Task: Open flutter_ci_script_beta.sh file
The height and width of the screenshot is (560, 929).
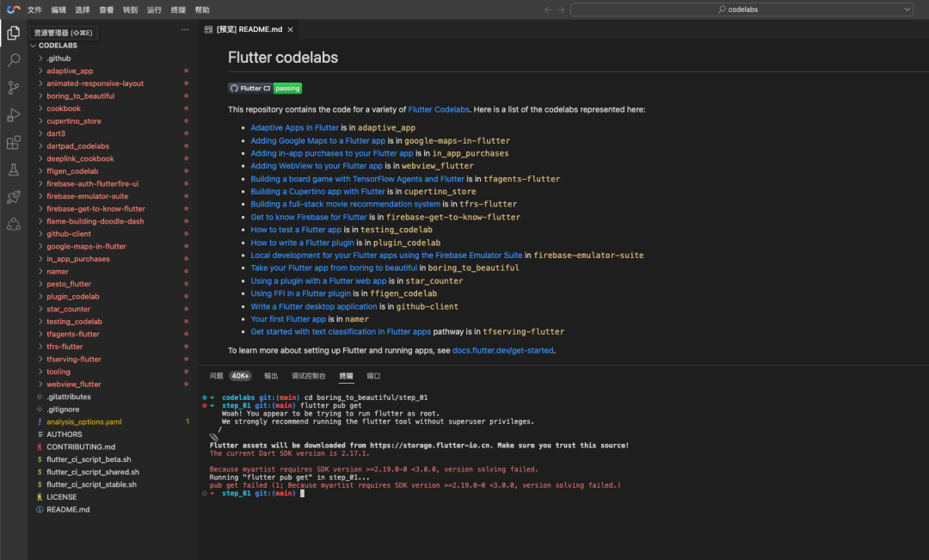Action: click(x=89, y=460)
